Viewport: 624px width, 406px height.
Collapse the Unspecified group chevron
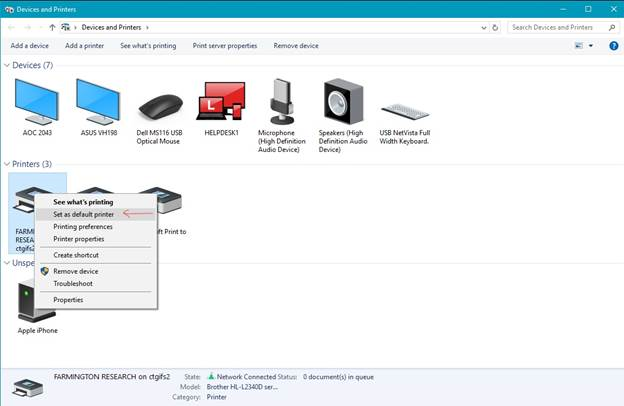(7, 263)
